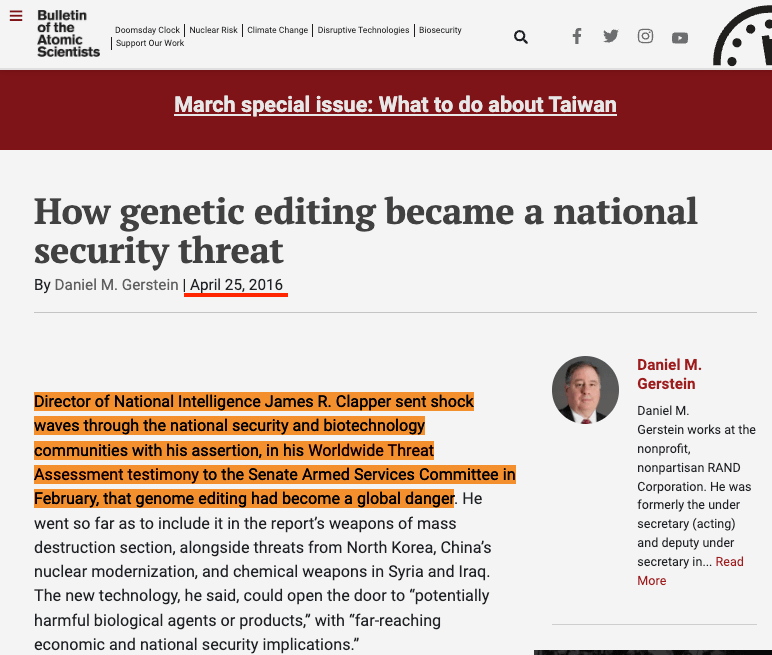The height and width of the screenshot is (655, 772).
Task: Open the hamburger menu icon
Action: pyautogui.click(x=16, y=16)
